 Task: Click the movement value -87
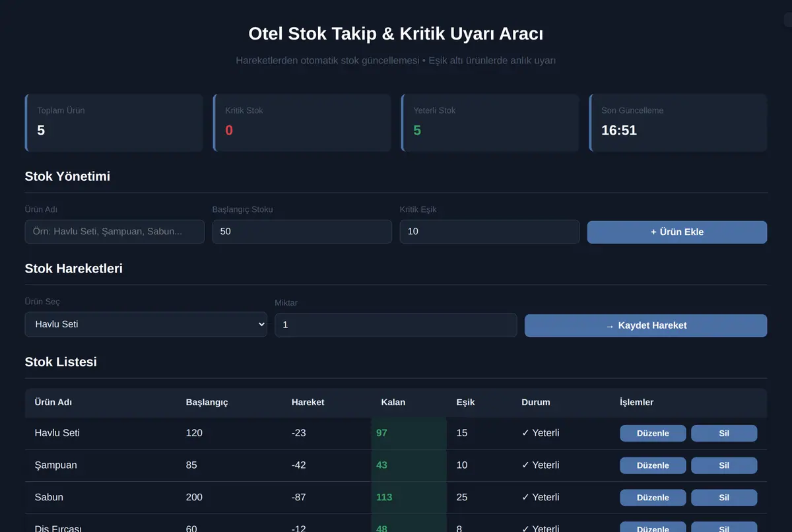(x=299, y=497)
